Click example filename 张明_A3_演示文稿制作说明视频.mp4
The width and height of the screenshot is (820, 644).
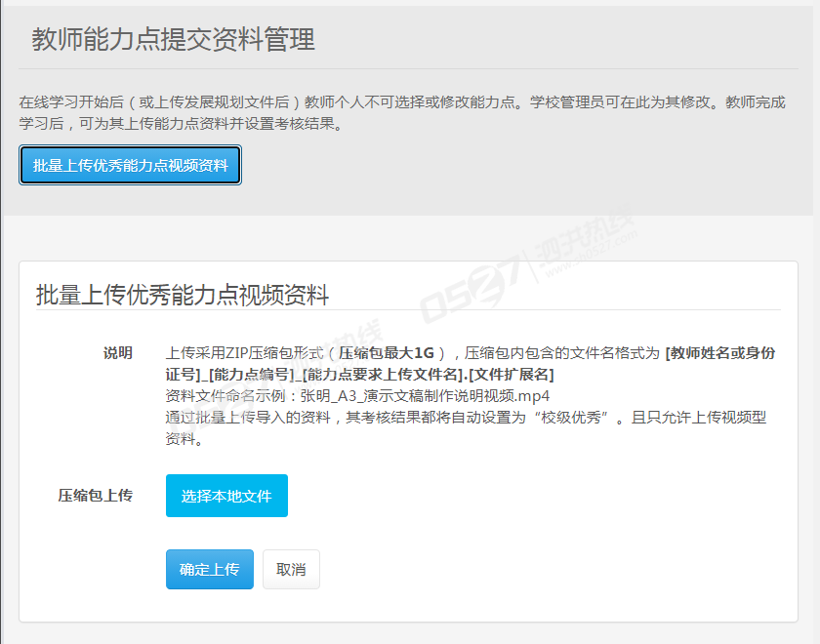(425, 396)
